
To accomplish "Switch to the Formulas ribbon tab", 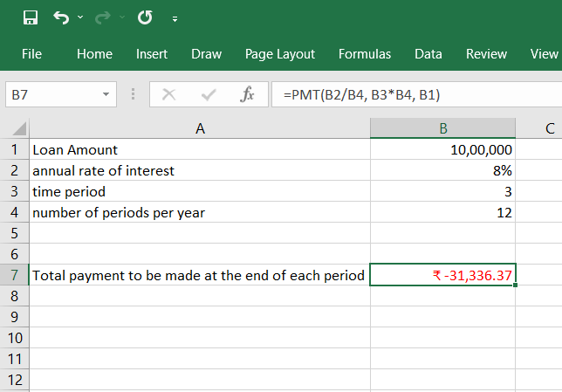I will coord(365,54).
